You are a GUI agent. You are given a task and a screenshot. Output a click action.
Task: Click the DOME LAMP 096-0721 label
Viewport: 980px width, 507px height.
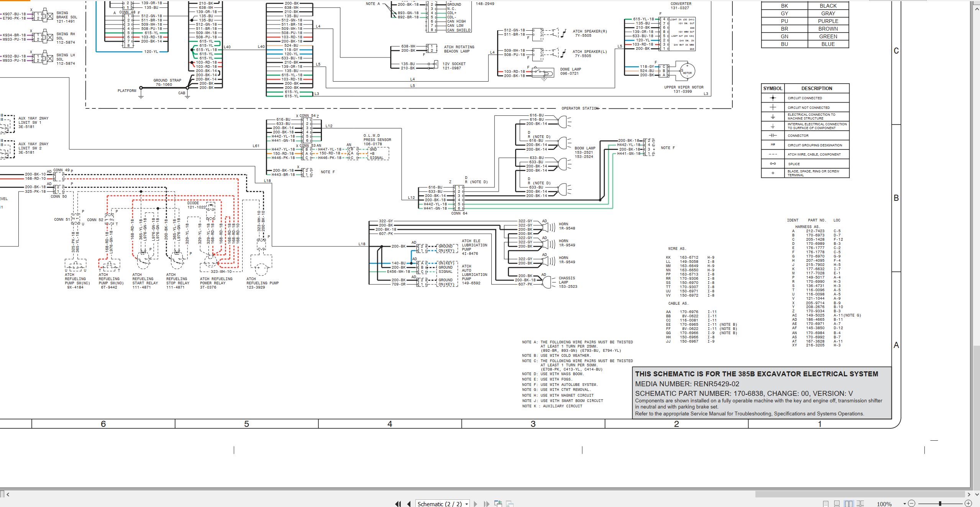click(571, 71)
